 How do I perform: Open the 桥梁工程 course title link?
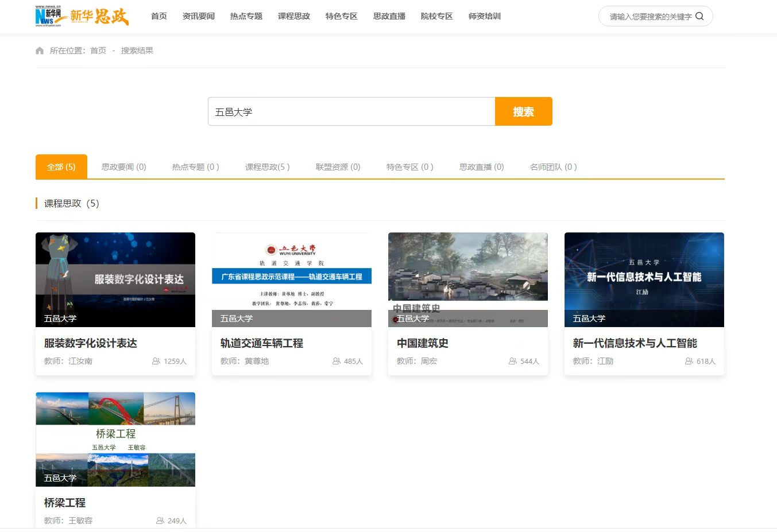click(x=65, y=503)
